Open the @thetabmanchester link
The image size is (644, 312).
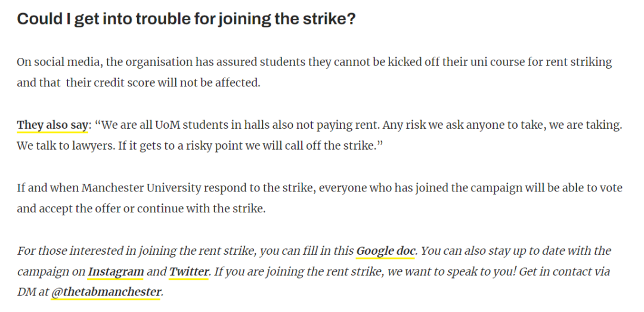pos(106,292)
